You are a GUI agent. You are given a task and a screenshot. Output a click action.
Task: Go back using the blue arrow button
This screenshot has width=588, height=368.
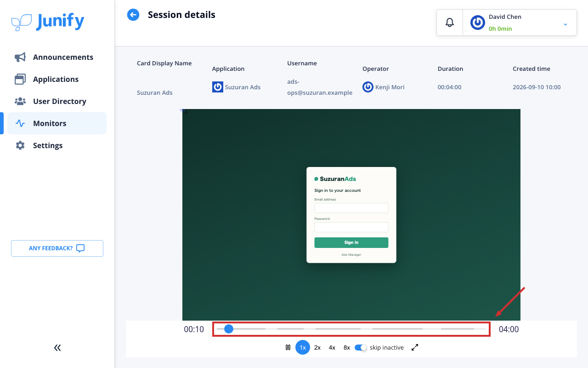click(133, 15)
